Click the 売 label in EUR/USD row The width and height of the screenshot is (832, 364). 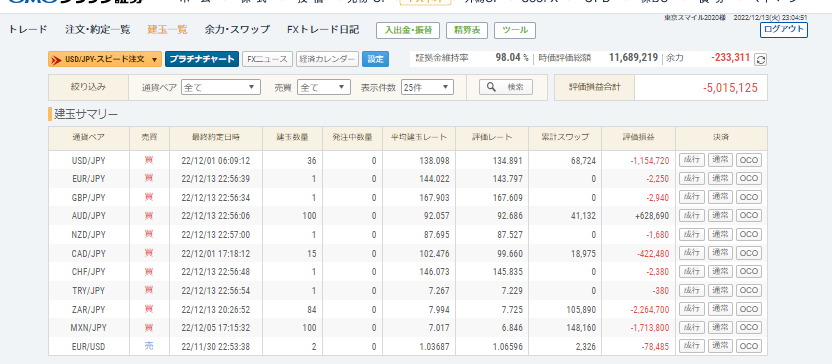click(149, 346)
